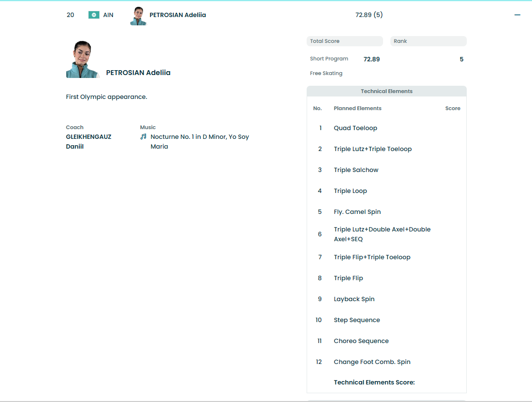Select the Triple Lutz+Double Axel+Double Axel+SEQ element

382,234
